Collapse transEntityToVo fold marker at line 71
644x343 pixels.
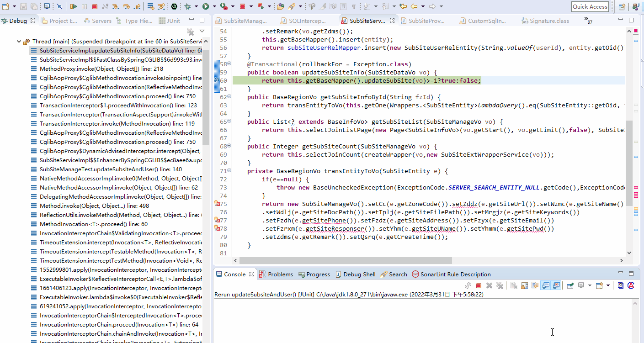[229, 171]
